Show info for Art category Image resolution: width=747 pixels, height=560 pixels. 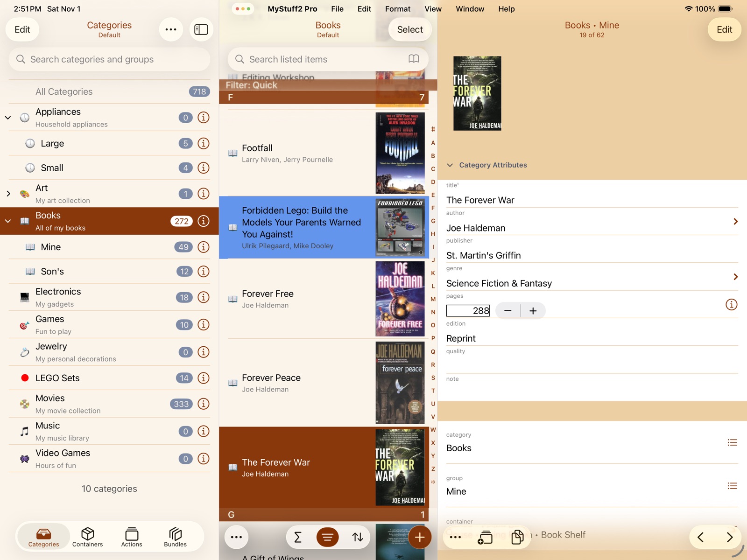(x=204, y=194)
